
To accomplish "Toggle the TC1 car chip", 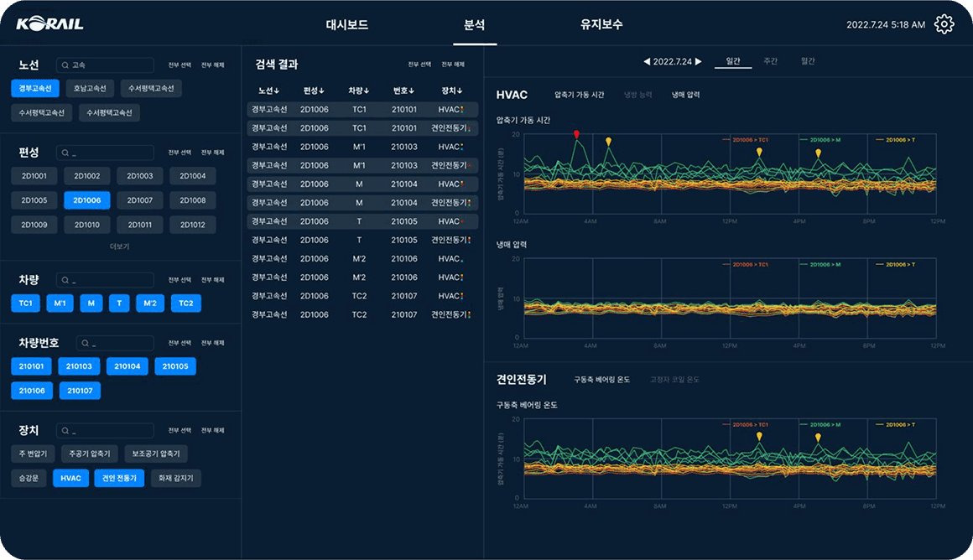I will coord(25,303).
